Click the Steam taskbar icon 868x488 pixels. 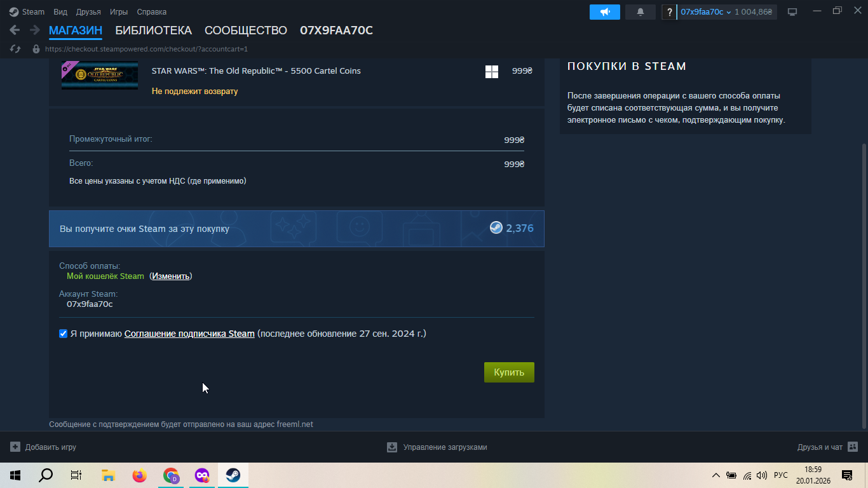point(233,475)
